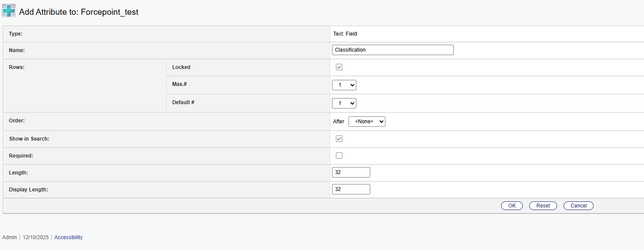This screenshot has width=644, height=250.
Task: Focus the Name field containing Classification
Action: tap(392, 50)
